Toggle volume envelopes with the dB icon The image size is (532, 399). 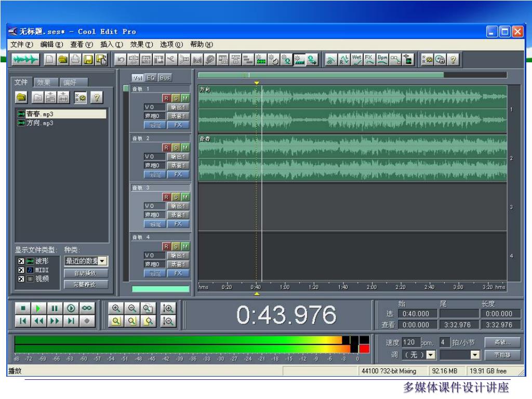(x=330, y=60)
